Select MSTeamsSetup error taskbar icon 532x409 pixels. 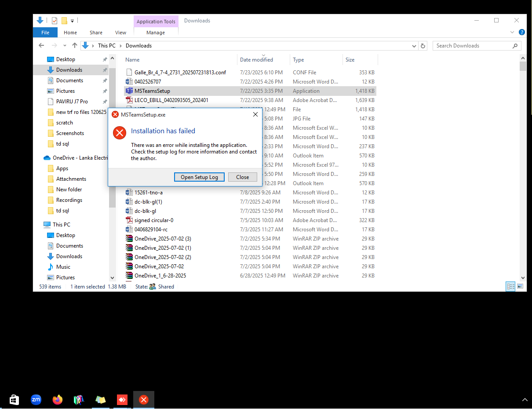coord(143,400)
